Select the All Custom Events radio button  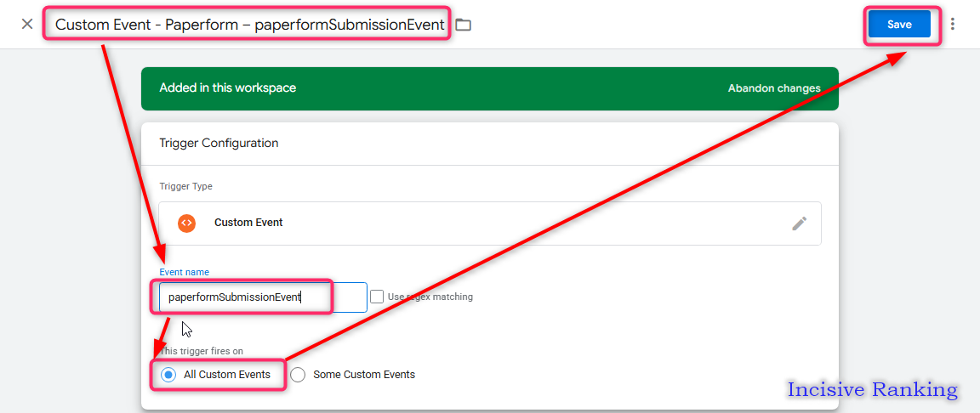(168, 375)
